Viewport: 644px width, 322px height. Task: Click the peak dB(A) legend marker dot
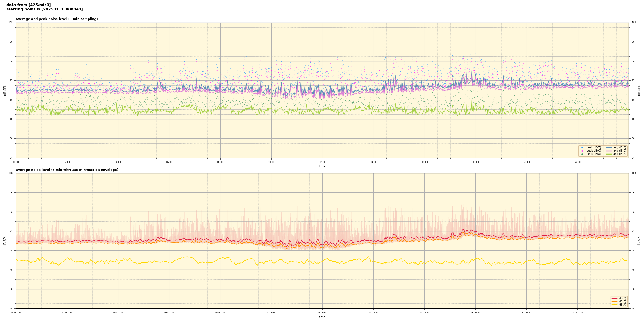point(582,154)
